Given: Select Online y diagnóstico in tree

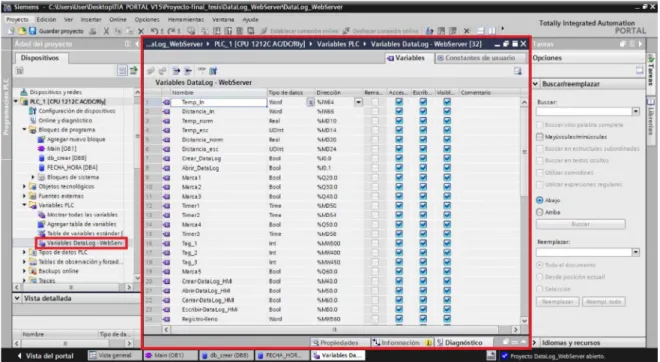Looking at the screenshot, I should (65, 120).
